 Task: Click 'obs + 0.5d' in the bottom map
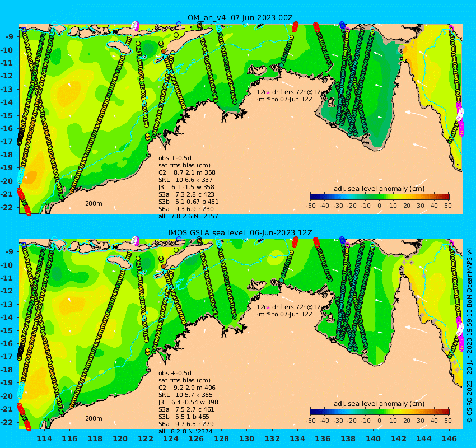click(175, 373)
